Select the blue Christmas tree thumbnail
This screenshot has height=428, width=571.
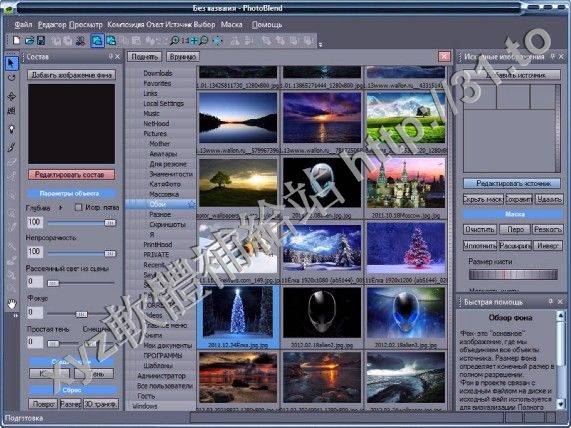tap(237, 312)
